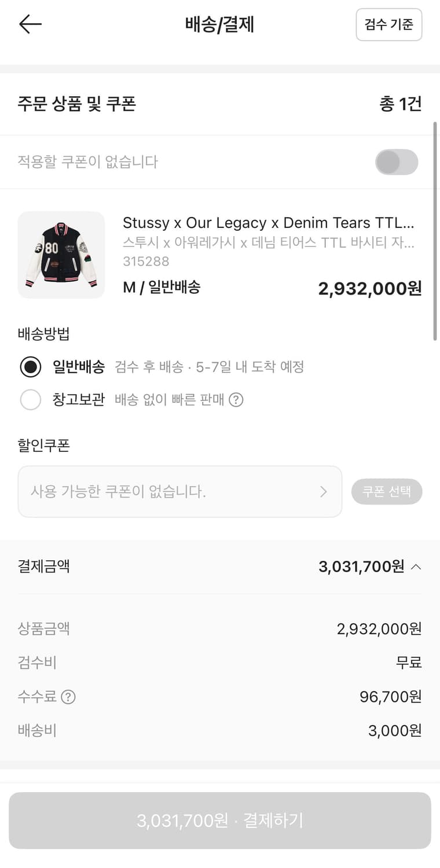Toggle the coupon apply switch

click(397, 162)
